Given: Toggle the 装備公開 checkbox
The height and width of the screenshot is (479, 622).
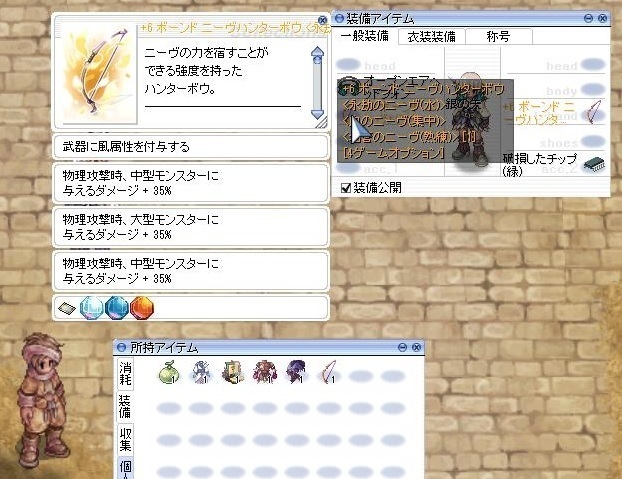Looking at the screenshot, I should point(346,187).
